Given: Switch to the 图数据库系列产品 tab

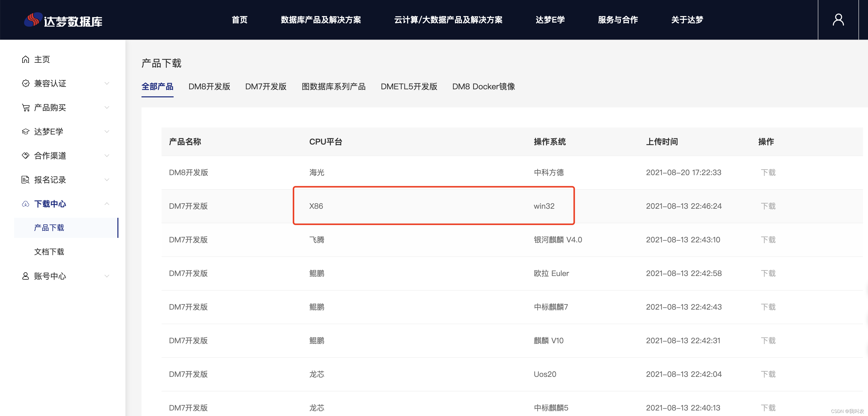Looking at the screenshot, I should [x=334, y=87].
